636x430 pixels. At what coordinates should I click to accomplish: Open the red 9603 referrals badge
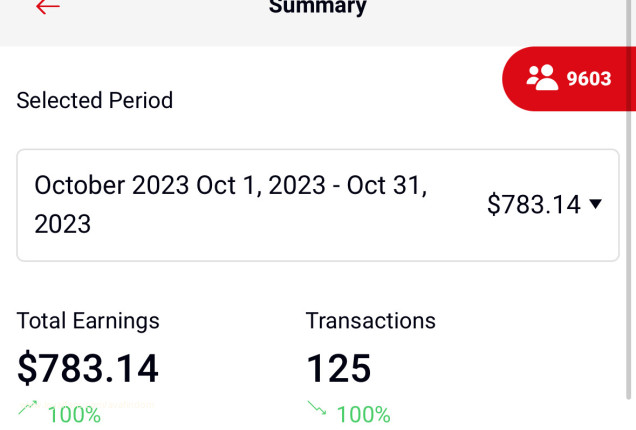(568, 78)
